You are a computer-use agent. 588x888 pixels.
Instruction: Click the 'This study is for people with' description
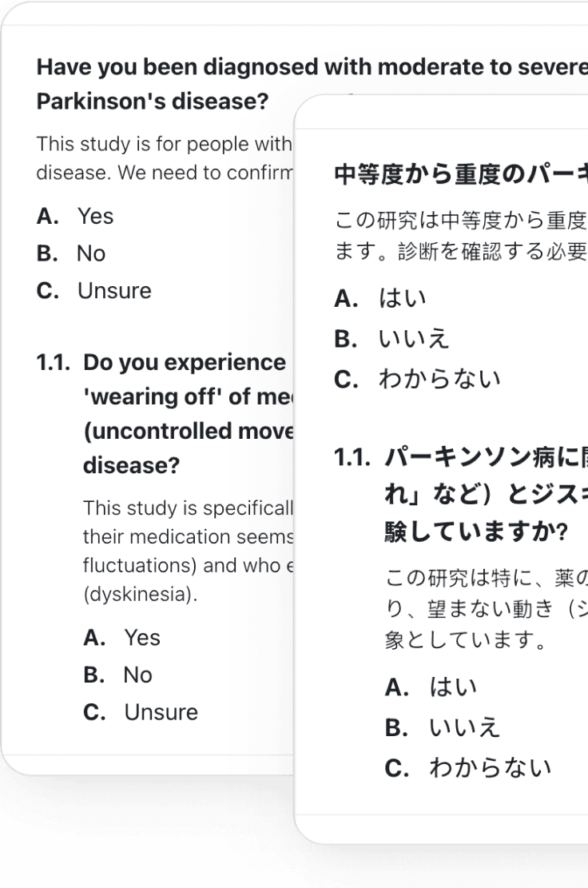coord(164,145)
